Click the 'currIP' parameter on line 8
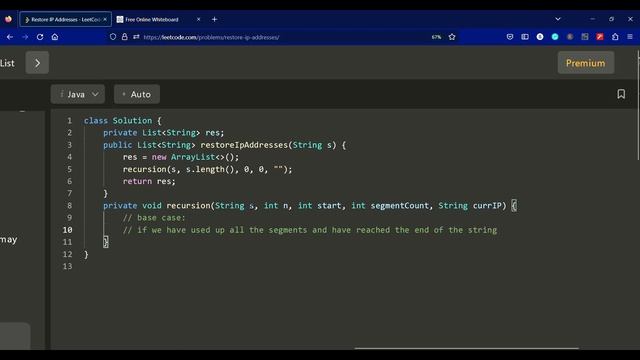 (487, 205)
